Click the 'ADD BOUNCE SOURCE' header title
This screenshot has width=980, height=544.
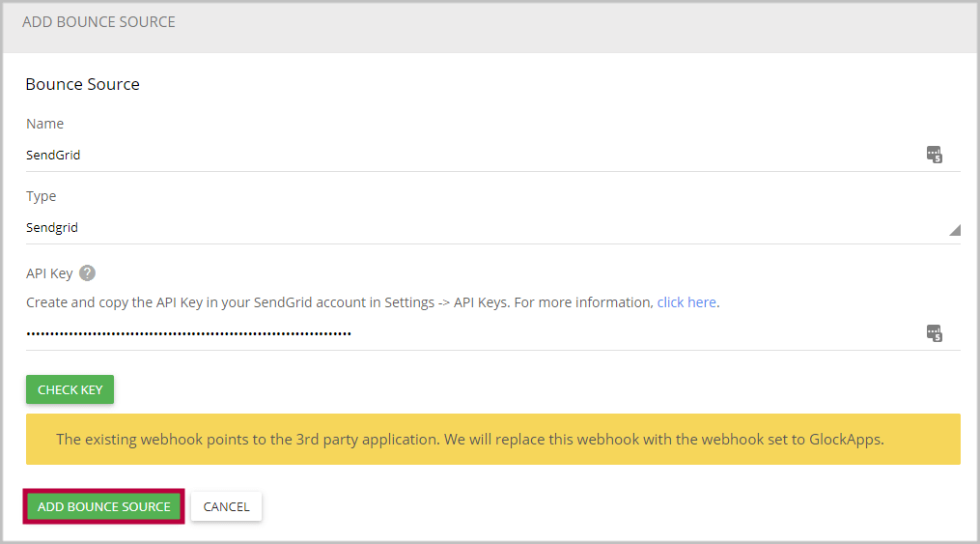[98, 21]
